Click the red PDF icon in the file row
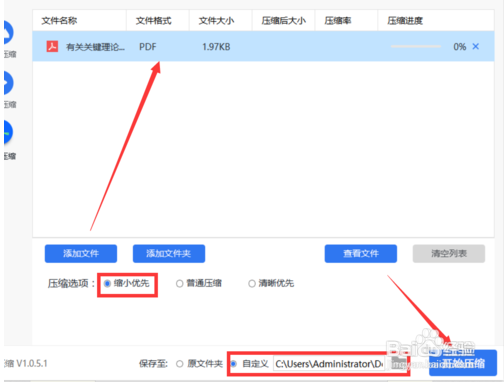This screenshot has height=383, width=504. coord(52,46)
